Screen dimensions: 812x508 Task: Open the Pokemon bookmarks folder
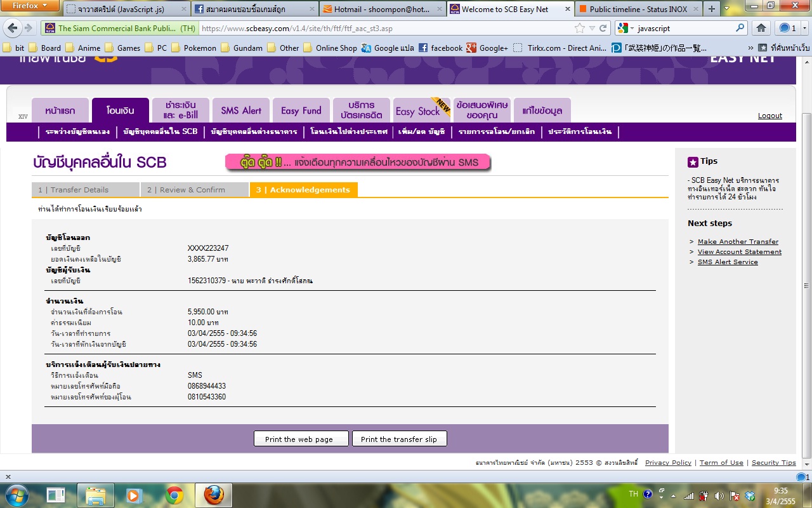click(x=193, y=48)
